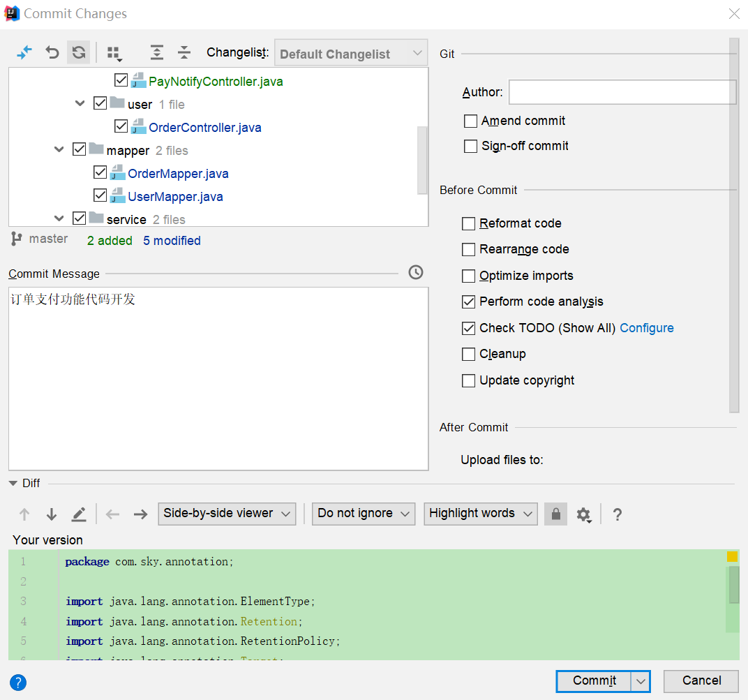The height and width of the screenshot is (700, 748).
Task: Collapse the mapper folder node
Action: (x=59, y=150)
